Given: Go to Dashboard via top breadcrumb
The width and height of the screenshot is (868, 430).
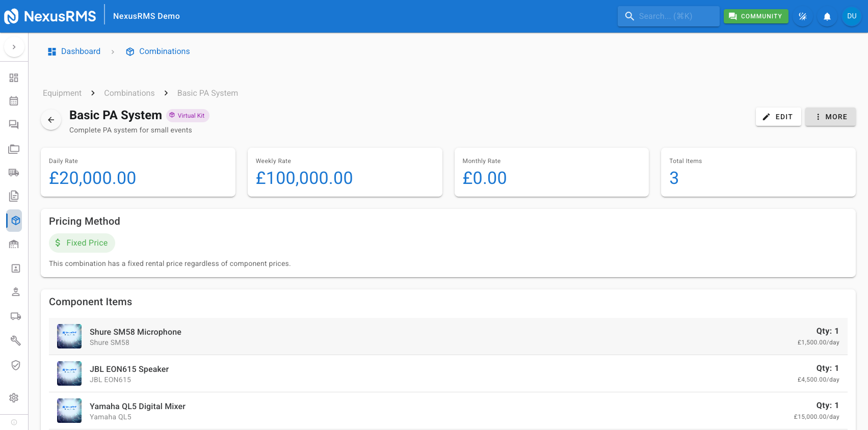Looking at the screenshot, I should (74, 51).
